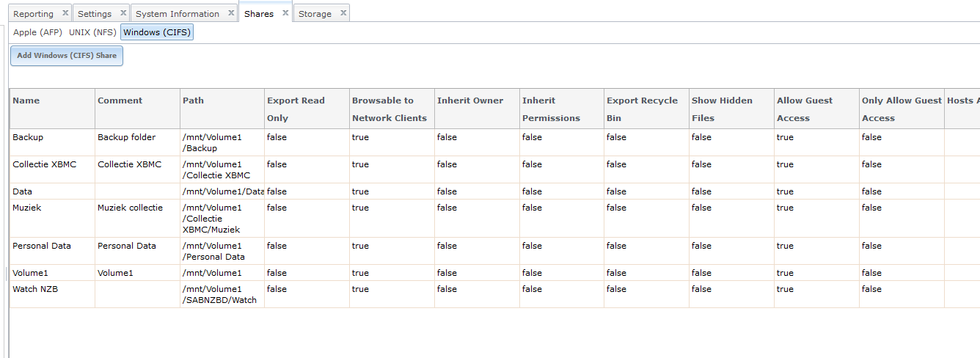Select the Apple (AFP) shares view
The image size is (980, 358).
coord(37,32)
